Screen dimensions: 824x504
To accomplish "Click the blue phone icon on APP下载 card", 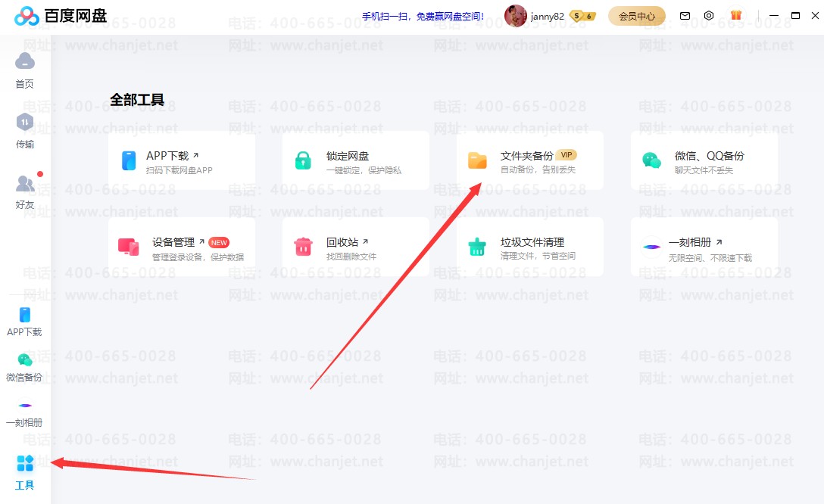I will pyautogui.click(x=129, y=160).
